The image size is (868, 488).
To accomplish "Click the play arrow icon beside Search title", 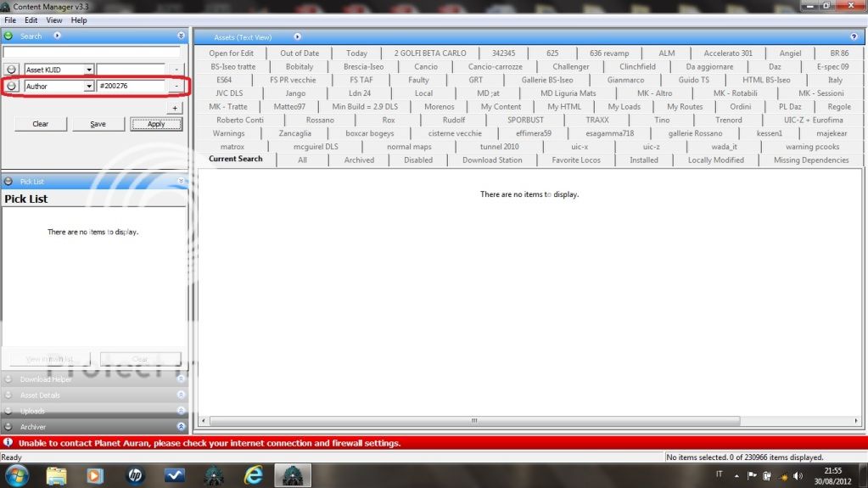I will coord(57,36).
